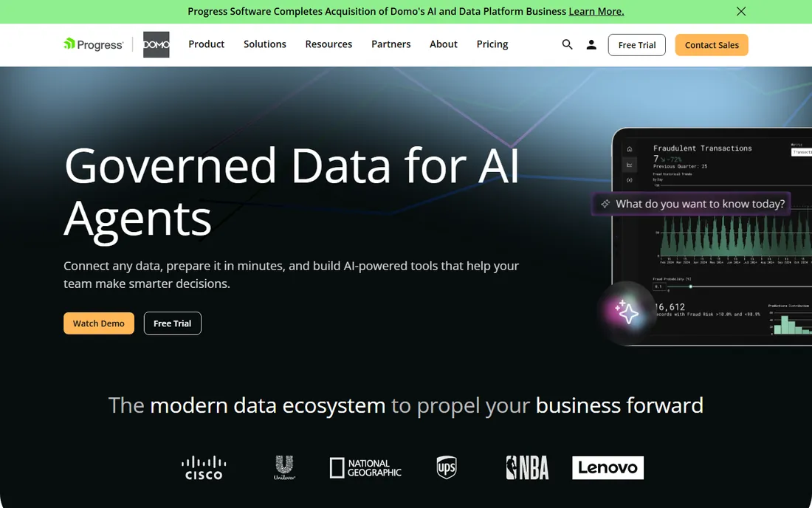Viewport: 812px width, 508px height.
Task: Click the UPS shield logo
Action: click(x=447, y=467)
